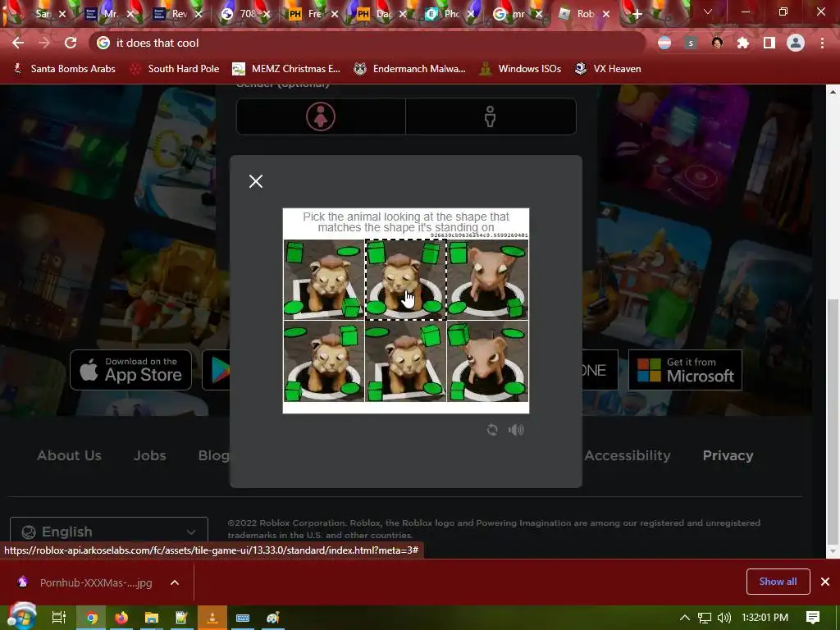
Task: Open a new tab with the plus button
Action: tap(637, 14)
